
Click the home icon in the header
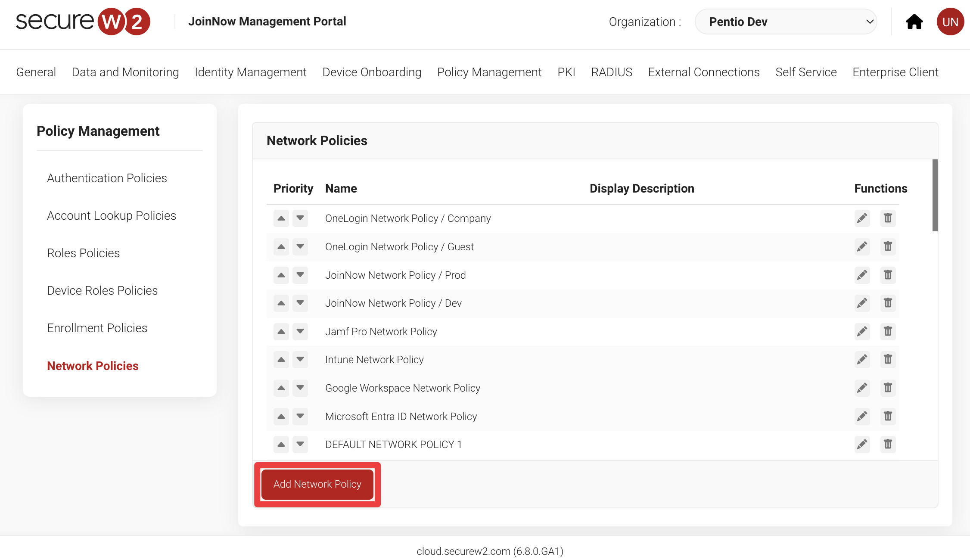coord(914,22)
